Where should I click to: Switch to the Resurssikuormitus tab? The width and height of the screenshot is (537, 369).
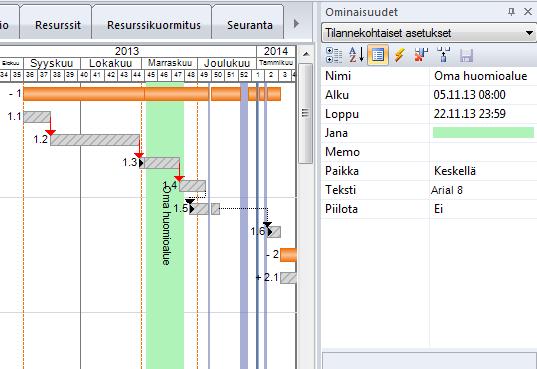click(153, 25)
